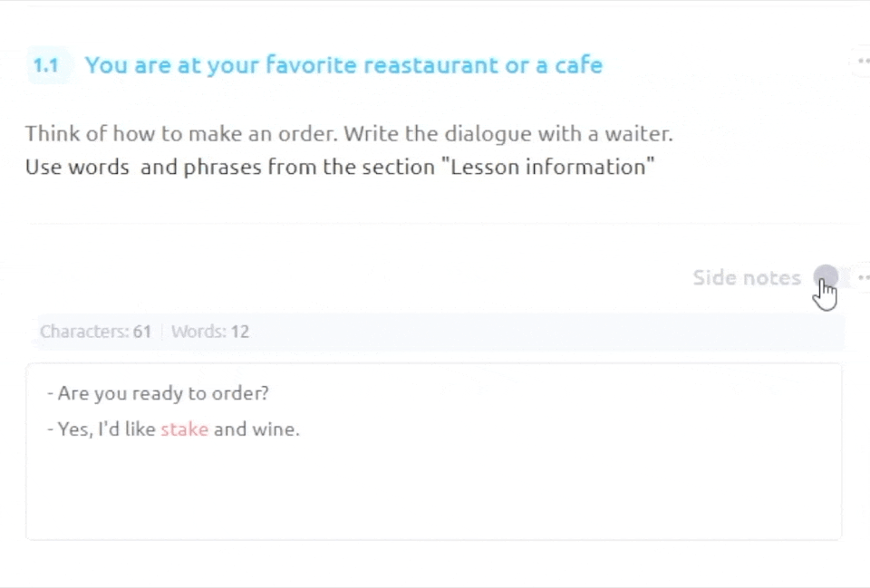Open the exercise 1.1 options menu

(862, 62)
